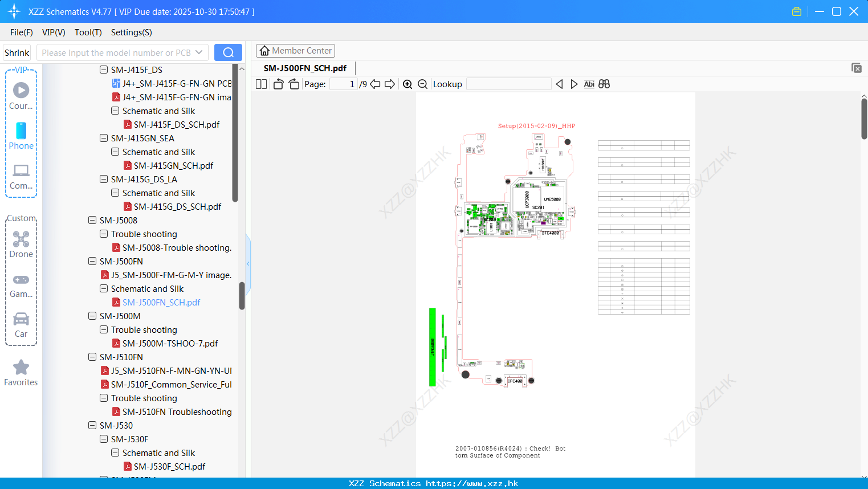Collapse the SM-J510FN node
Image resolution: width=868 pixels, height=489 pixels.
click(x=92, y=357)
